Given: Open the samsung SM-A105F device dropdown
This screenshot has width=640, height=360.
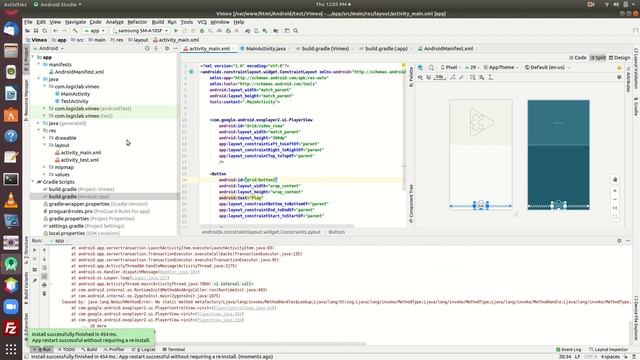Looking at the screenshot, I should pos(140,31).
